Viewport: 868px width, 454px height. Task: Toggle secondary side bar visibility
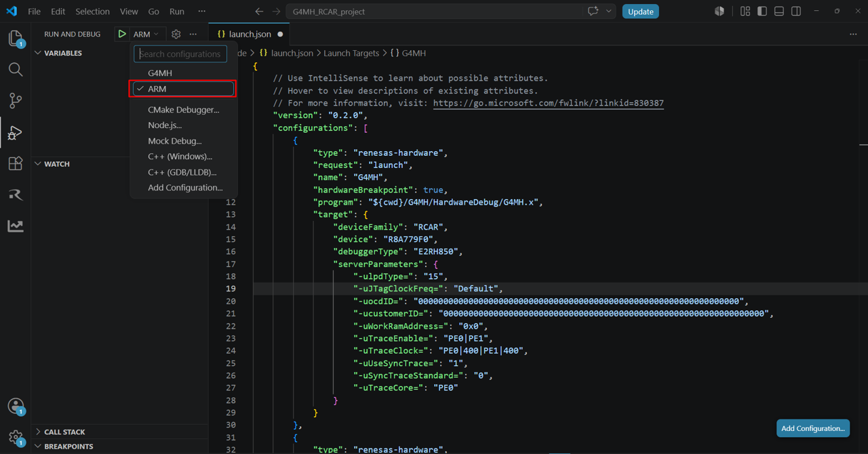pos(796,12)
